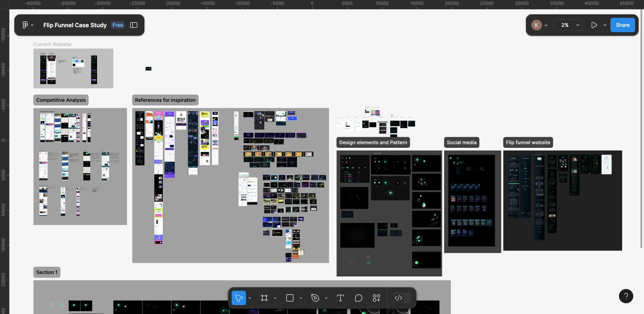This screenshot has height=314, width=644.
Task: Select the Frame tool
Action: coord(264,298)
